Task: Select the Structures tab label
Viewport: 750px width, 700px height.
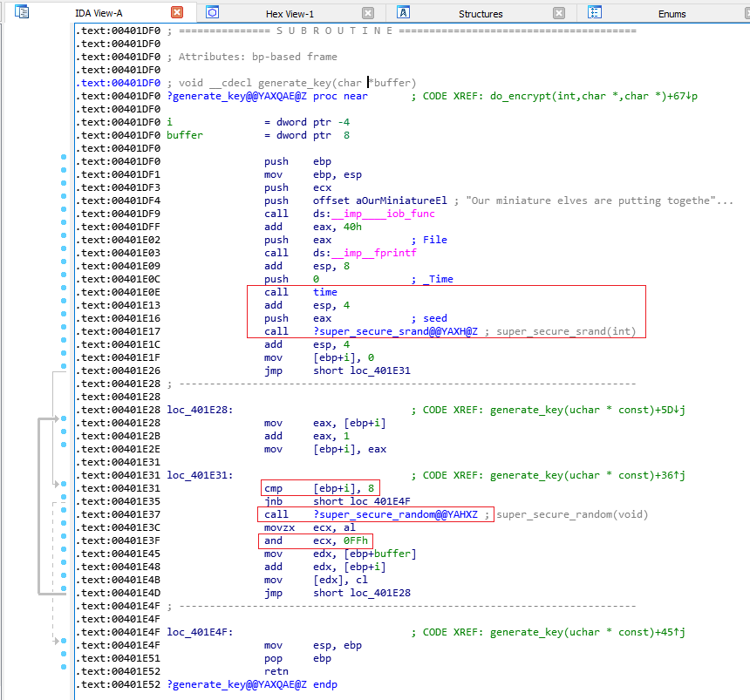Action: pos(481,13)
